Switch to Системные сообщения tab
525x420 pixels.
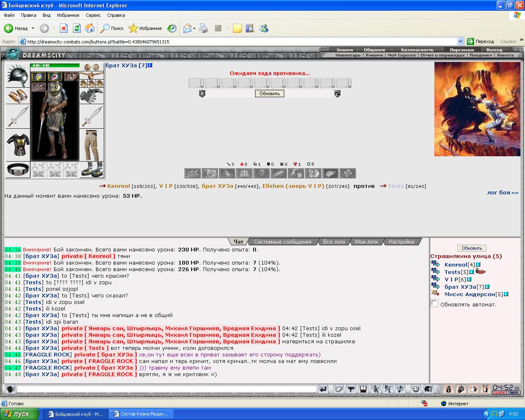click(x=283, y=242)
